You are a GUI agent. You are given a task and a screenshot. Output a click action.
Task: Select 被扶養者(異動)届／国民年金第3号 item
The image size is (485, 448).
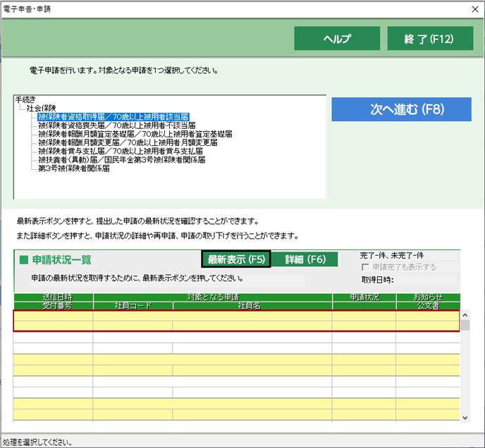(x=121, y=160)
